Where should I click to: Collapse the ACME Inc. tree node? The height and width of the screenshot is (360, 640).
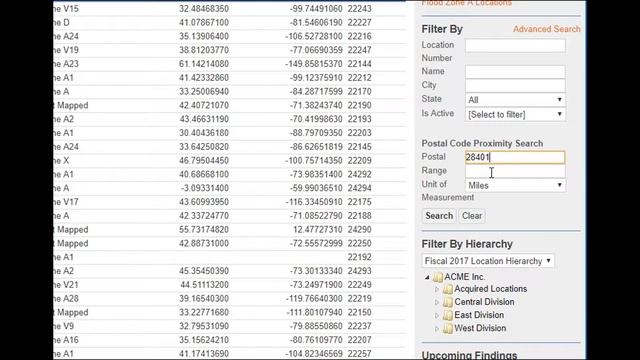tap(427, 277)
